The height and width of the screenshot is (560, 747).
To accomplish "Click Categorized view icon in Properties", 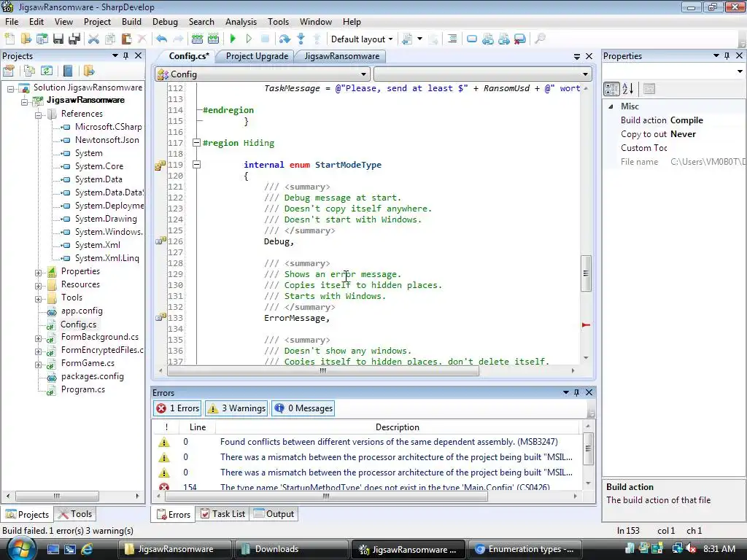I will 612,88.
